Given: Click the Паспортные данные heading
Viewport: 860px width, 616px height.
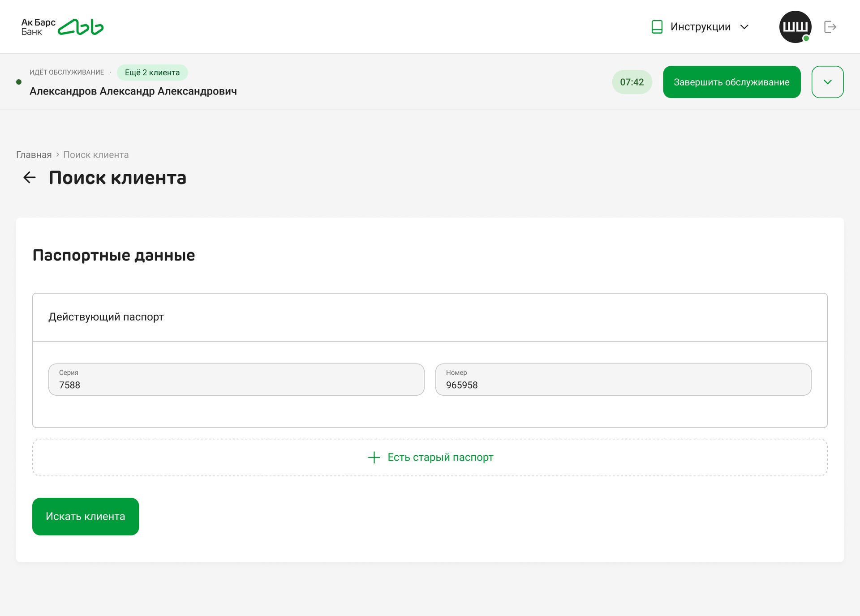Looking at the screenshot, I should (x=114, y=255).
